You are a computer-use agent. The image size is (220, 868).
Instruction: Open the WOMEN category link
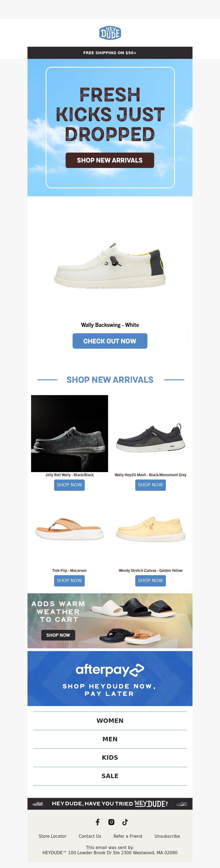110,721
